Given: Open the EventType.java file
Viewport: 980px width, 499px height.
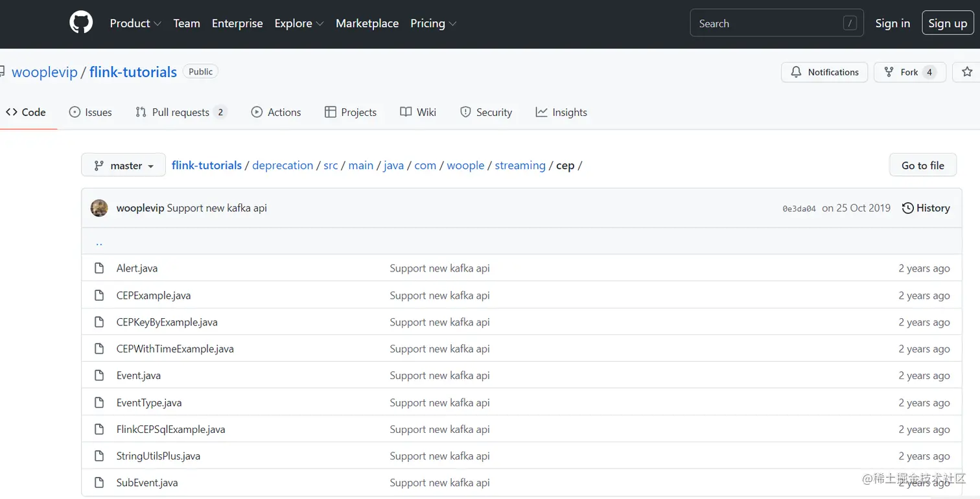Looking at the screenshot, I should tap(149, 402).
